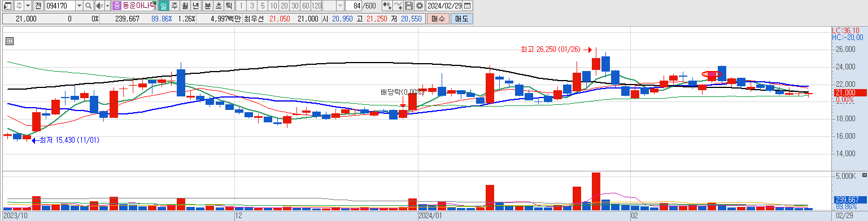This screenshot has width=868, height=221.
Task: Click the 1.26% value in quote bar
Action: click(186, 19)
